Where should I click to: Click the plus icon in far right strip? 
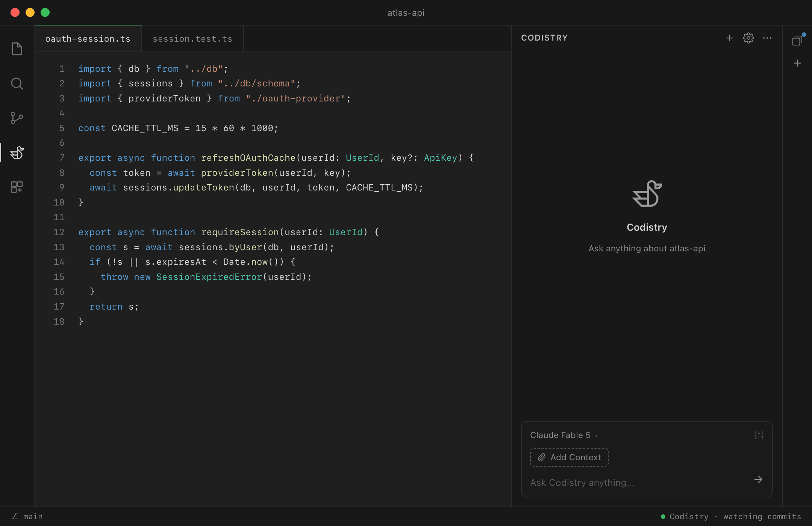tap(797, 63)
